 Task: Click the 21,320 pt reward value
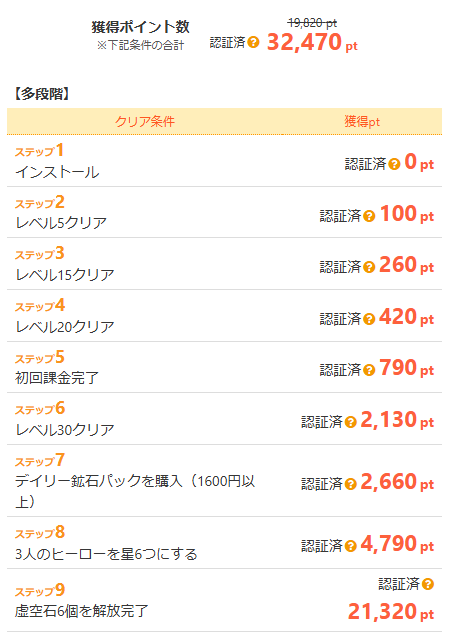pos(391,612)
